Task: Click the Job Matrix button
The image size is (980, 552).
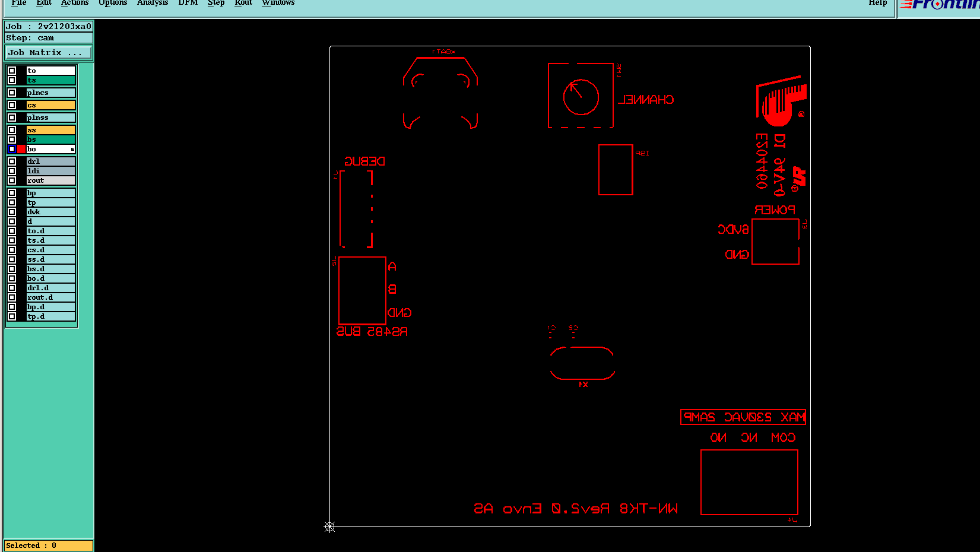Action: (49, 53)
